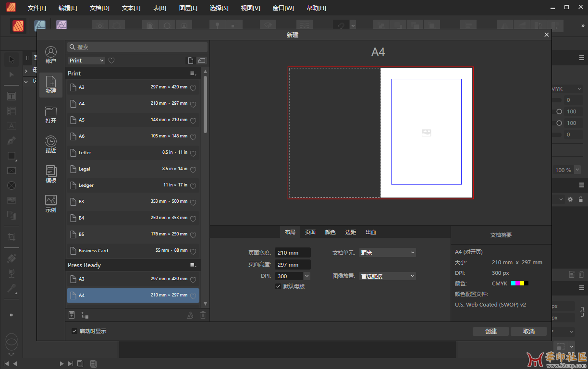Viewport: 588px width, 369px height.
Task: Open the 图像放置 dropdown
Action: 388,276
